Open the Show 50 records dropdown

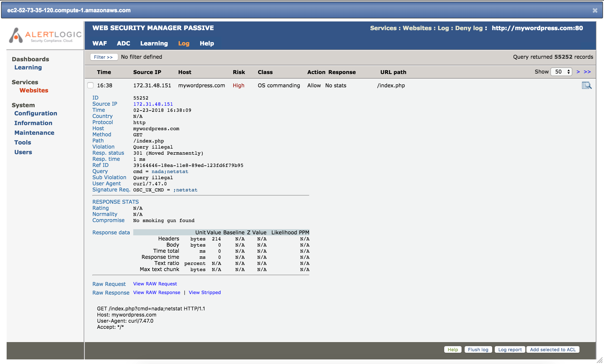pos(561,72)
